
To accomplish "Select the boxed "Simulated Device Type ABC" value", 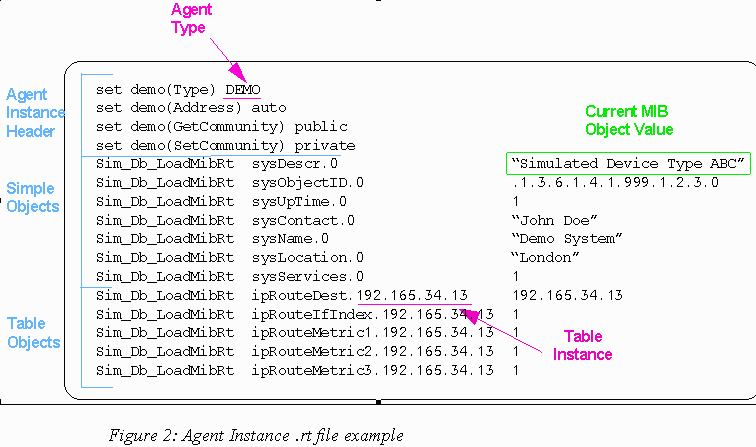I will point(628,163).
